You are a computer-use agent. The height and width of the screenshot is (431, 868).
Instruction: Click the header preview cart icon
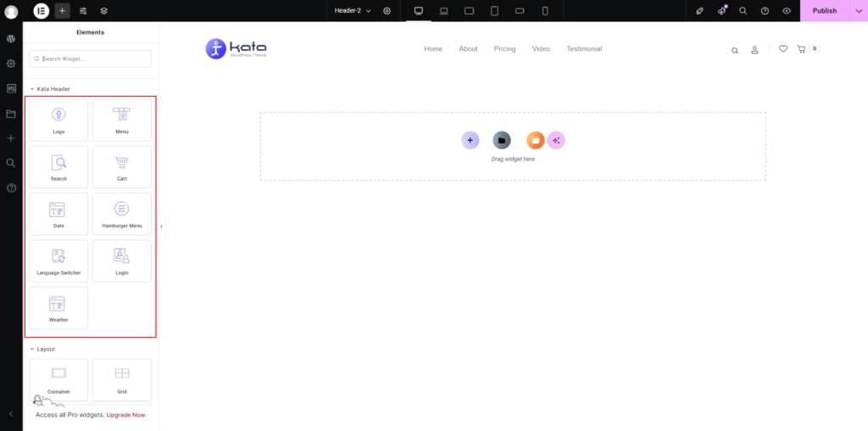pos(801,48)
